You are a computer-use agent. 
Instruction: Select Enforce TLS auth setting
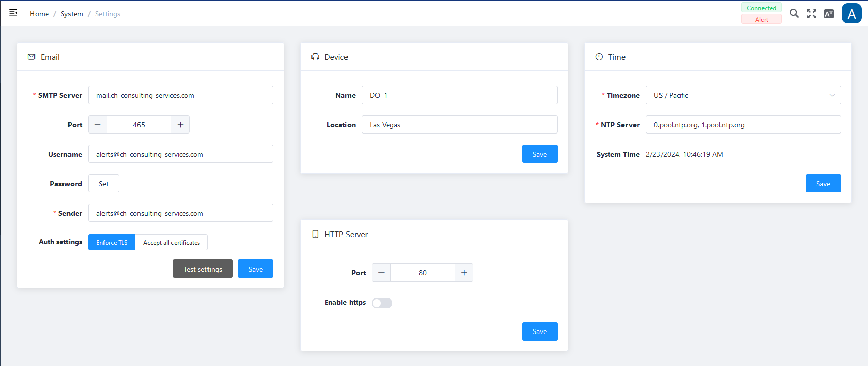[x=112, y=243]
